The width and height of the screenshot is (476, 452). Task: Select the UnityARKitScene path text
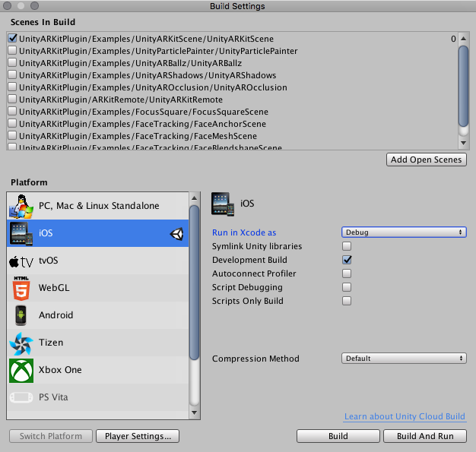coord(146,39)
